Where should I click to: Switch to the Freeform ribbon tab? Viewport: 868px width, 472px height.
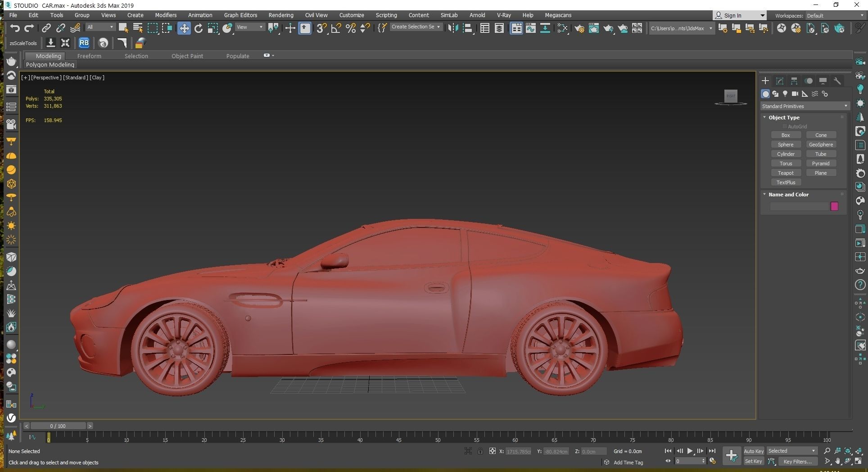(89, 56)
